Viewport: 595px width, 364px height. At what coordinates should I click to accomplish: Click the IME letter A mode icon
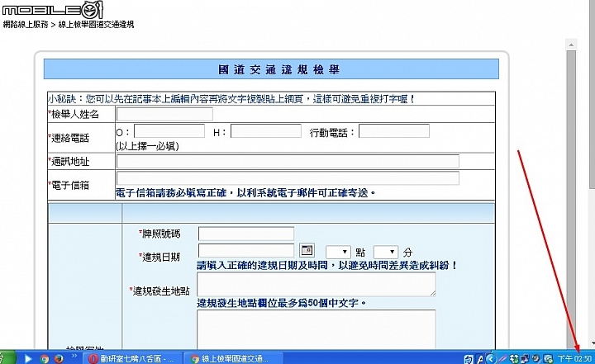pyautogui.click(x=480, y=359)
